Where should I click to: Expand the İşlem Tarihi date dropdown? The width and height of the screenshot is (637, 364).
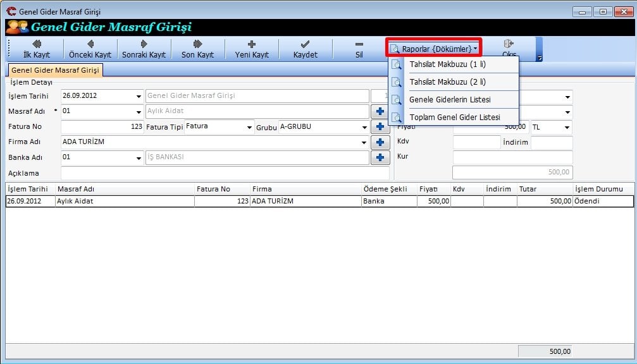coord(139,97)
